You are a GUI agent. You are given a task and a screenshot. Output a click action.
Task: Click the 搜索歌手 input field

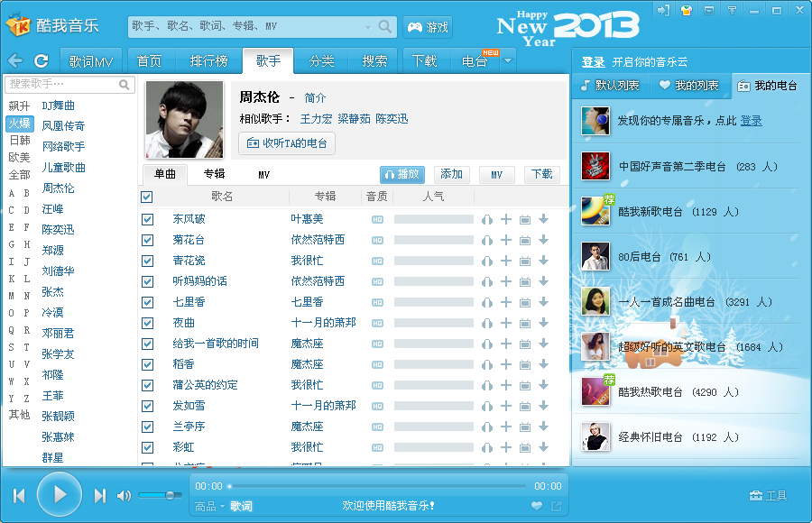click(x=69, y=85)
